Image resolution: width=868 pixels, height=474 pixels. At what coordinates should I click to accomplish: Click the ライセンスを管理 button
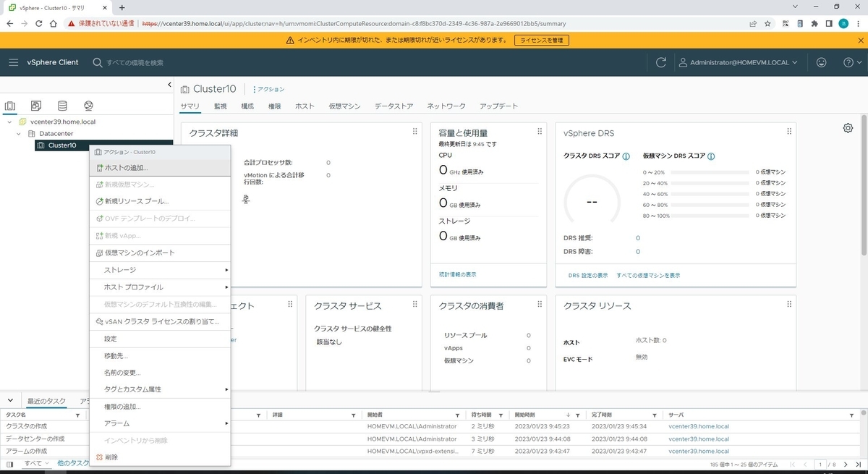coord(542,41)
